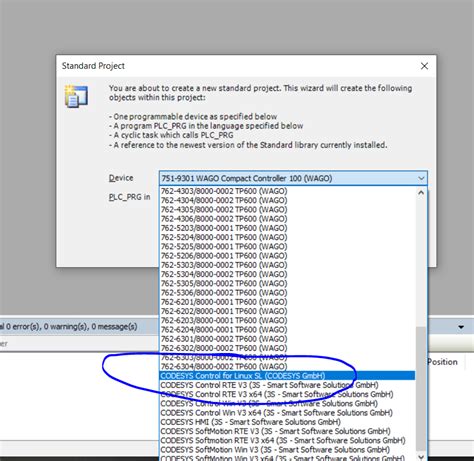Image resolution: width=474 pixels, height=461 pixels.
Task: Select 762-4303/8000-0002 TP600 (WAGO)
Action: click(x=287, y=191)
